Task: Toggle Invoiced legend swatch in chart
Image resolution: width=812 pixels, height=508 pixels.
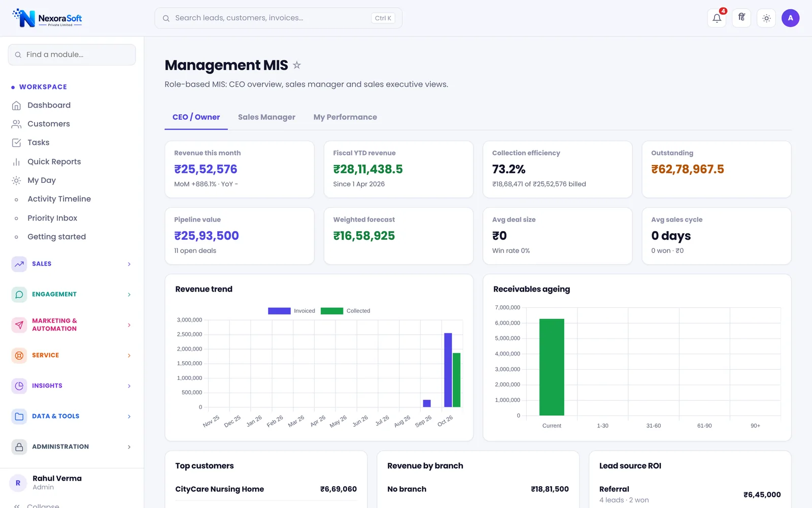Action: 279,311
